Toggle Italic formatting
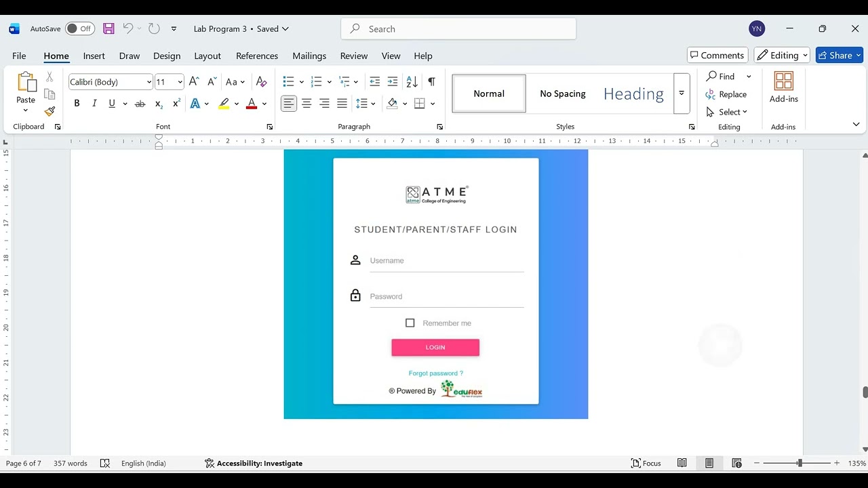 (x=94, y=104)
